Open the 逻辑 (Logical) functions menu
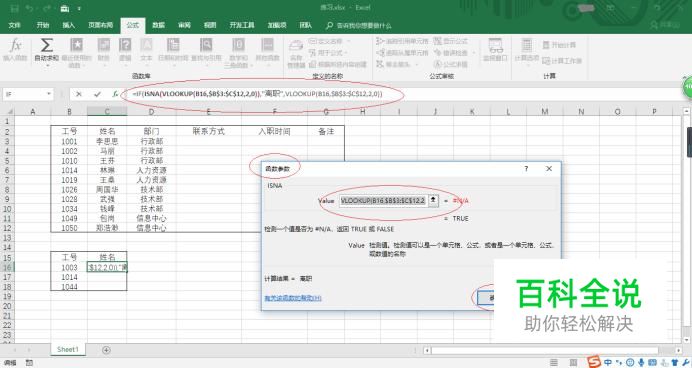692x368 pixels. [x=125, y=49]
